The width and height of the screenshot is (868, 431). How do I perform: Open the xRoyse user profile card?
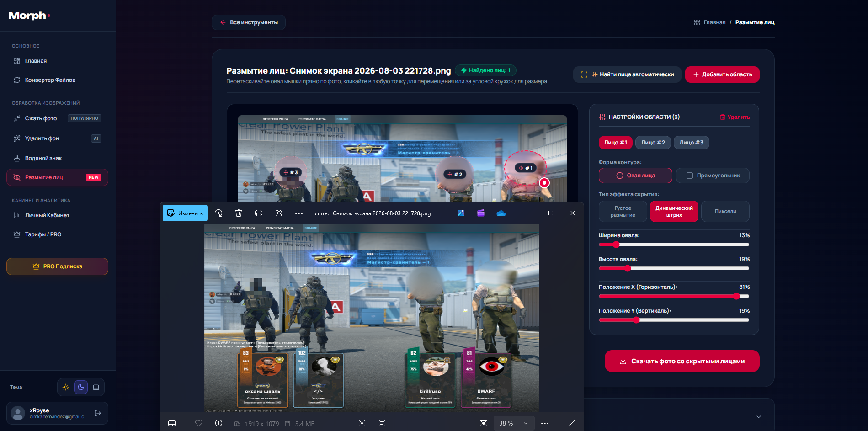click(57, 413)
